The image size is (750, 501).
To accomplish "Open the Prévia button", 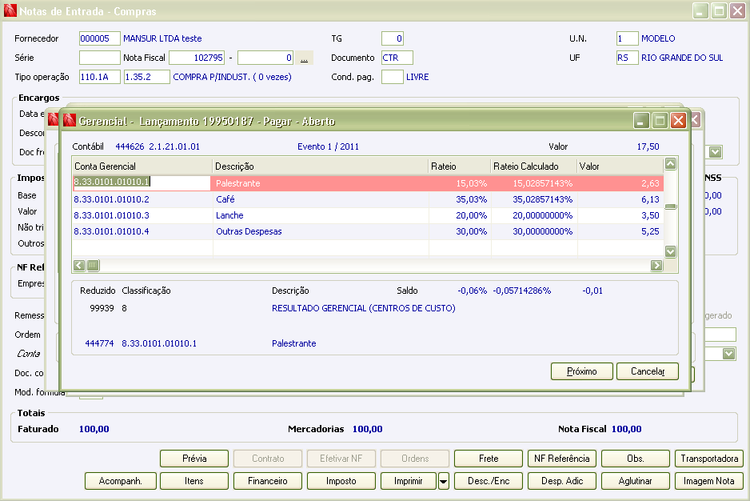I will click(x=194, y=458).
